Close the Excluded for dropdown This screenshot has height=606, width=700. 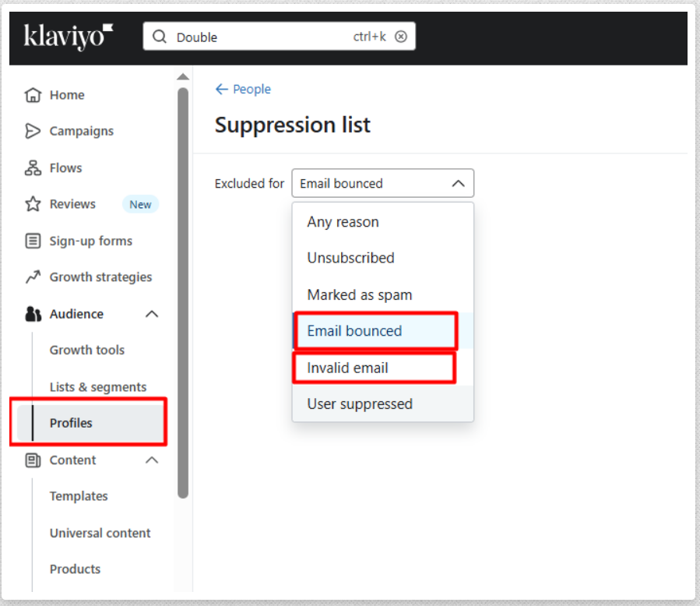[382, 183]
